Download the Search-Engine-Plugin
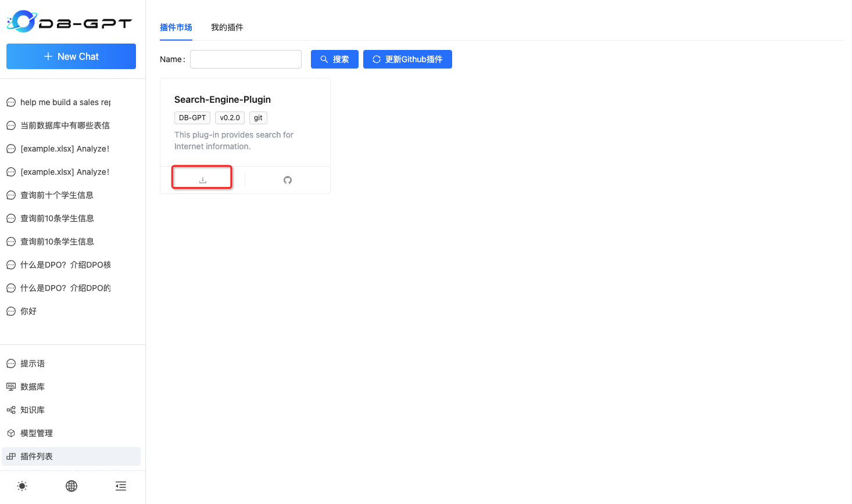This screenshot has height=504, width=852. coord(202,177)
